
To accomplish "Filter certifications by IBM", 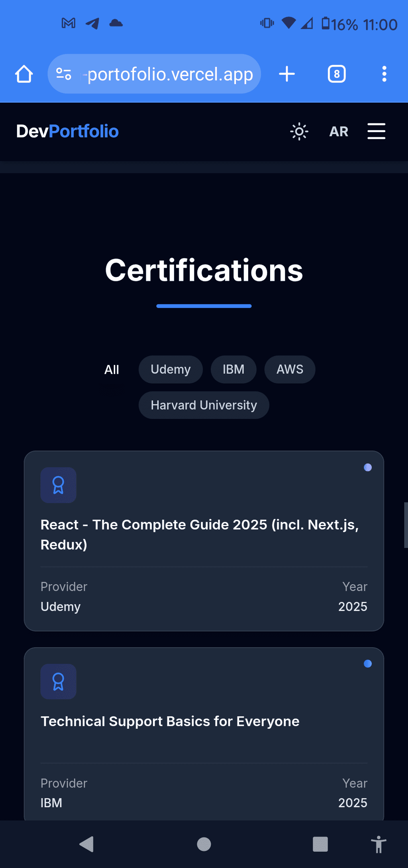I will pyautogui.click(x=233, y=369).
